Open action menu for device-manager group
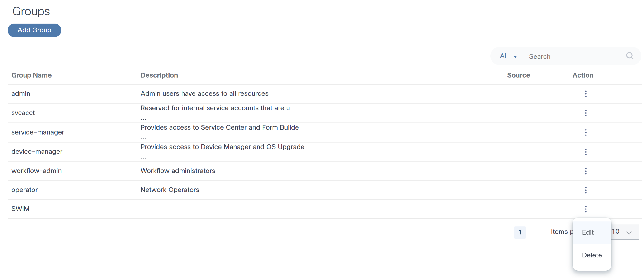This screenshot has width=644, height=279. pos(586,152)
